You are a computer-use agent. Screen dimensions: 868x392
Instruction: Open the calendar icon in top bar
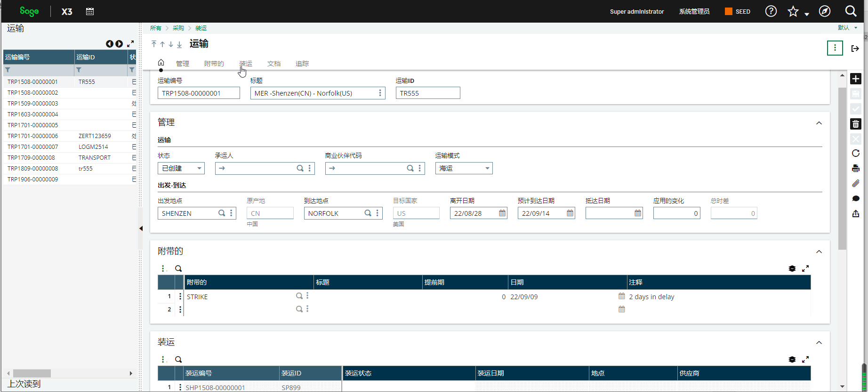point(90,11)
